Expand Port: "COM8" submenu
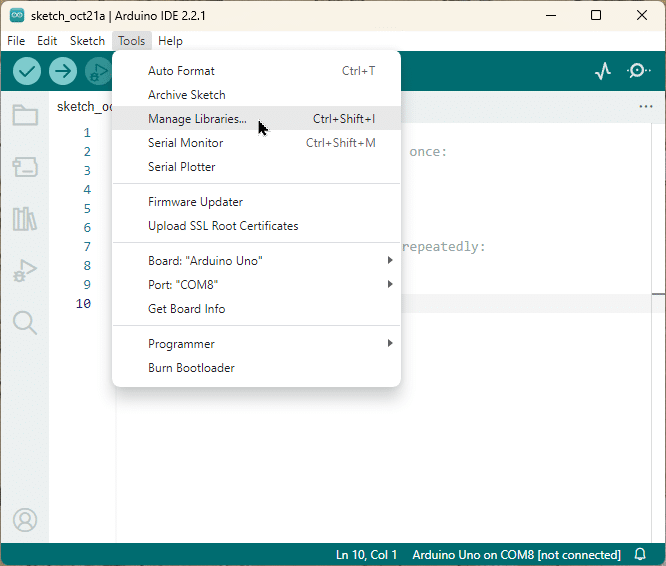This screenshot has height=566, width=666. pos(257,284)
